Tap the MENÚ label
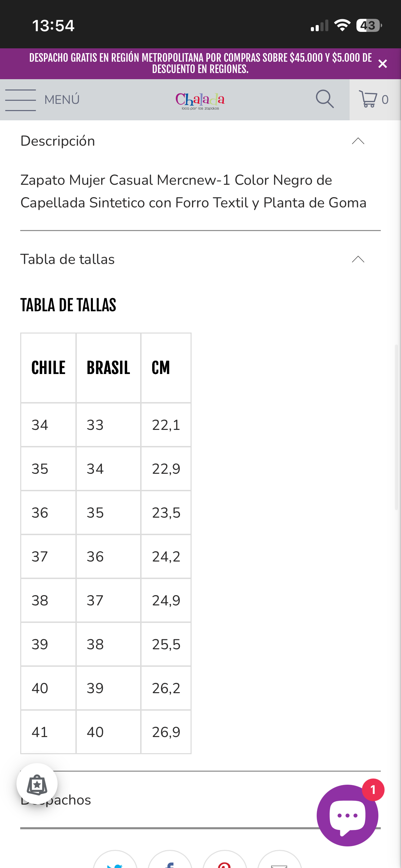Screen dimensions: 401x868 [x=62, y=100]
